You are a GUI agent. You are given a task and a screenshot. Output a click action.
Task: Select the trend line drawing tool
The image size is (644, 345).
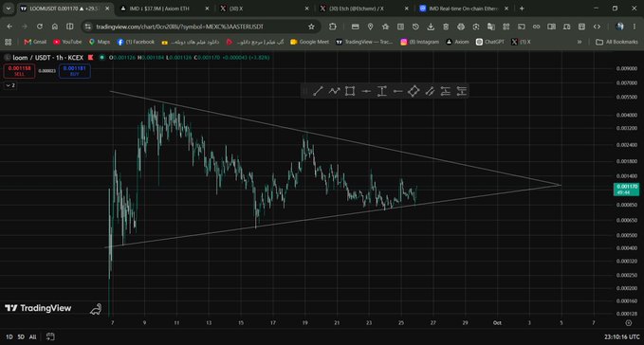click(x=318, y=91)
